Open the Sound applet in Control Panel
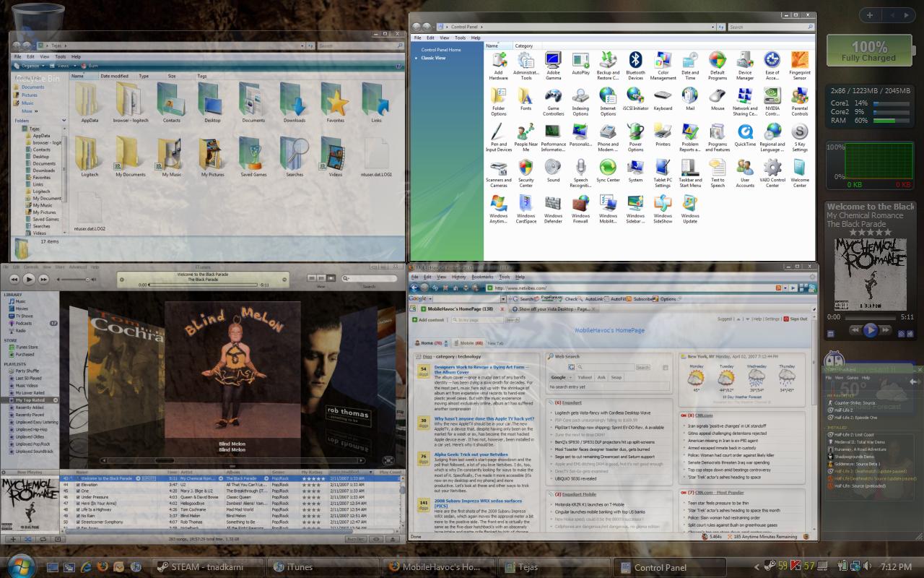The image size is (924, 578). point(553,171)
